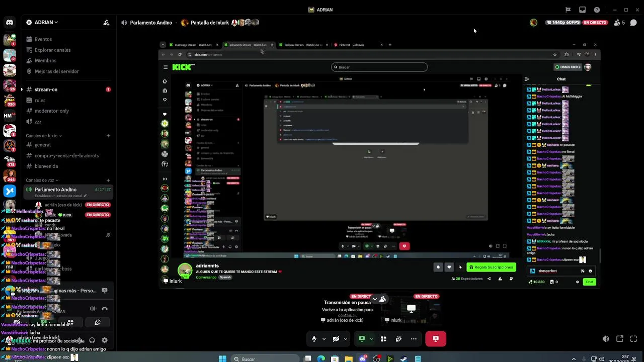Show hidden system tray icons
The image size is (644, 362).
point(574,359)
